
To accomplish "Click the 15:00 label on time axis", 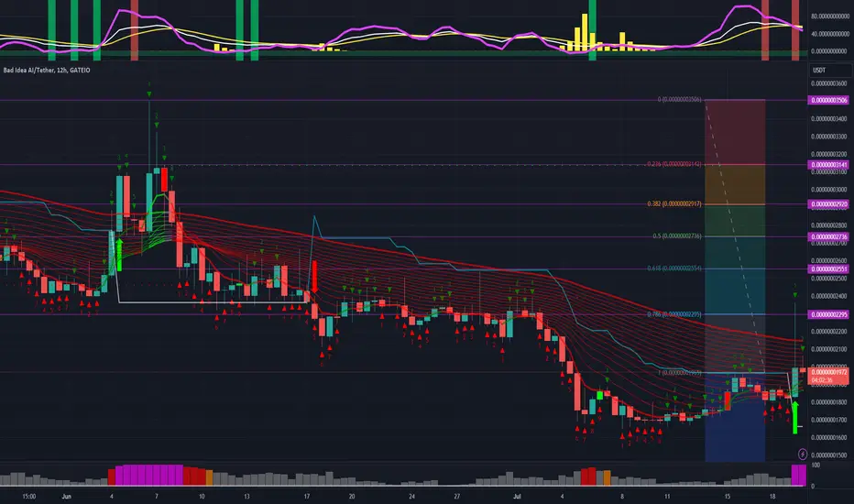I will 29,497.
